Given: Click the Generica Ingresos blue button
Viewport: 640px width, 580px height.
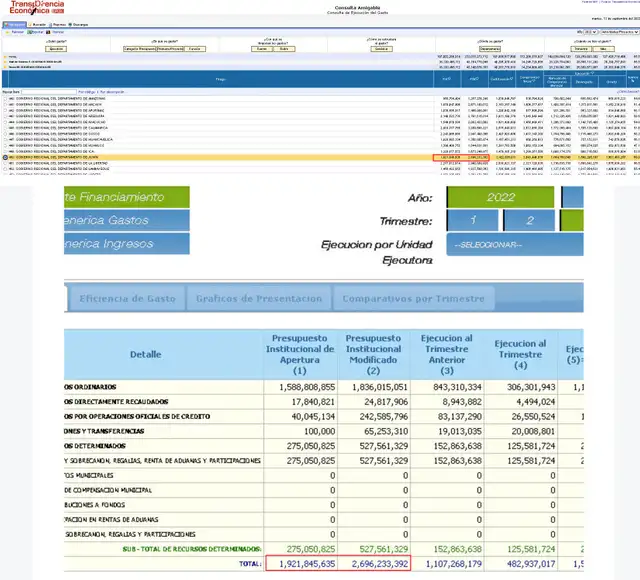Looking at the screenshot, I should pos(127,244).
